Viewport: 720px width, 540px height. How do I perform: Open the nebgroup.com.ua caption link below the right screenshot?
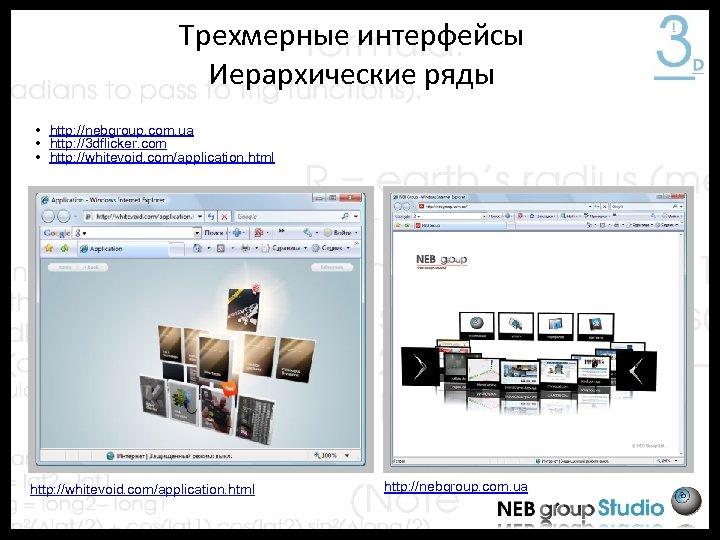point(456,486)
